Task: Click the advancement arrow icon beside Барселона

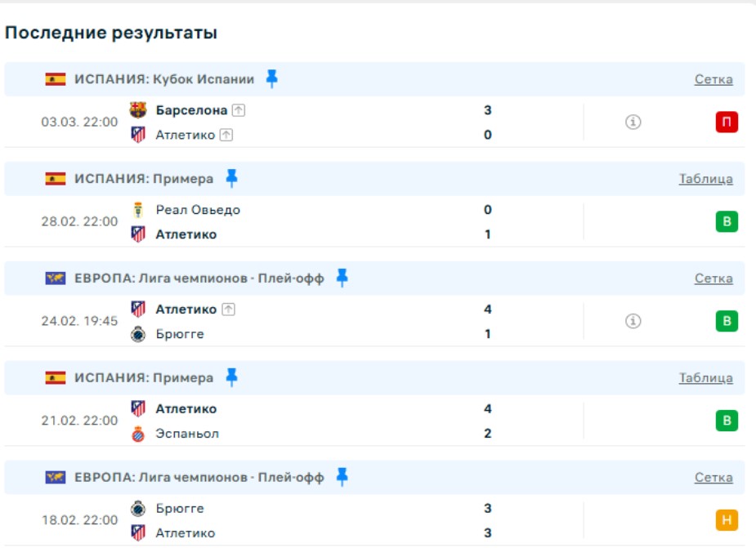Action: [238, 110]
